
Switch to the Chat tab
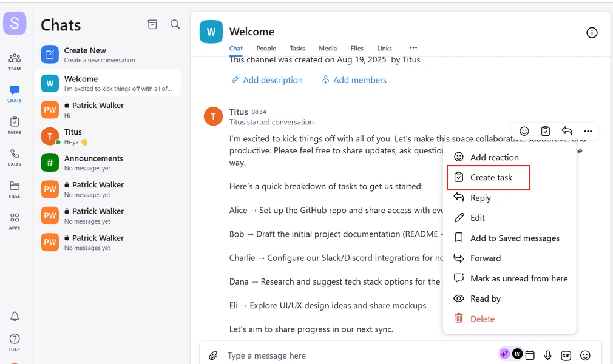[235, 49]
